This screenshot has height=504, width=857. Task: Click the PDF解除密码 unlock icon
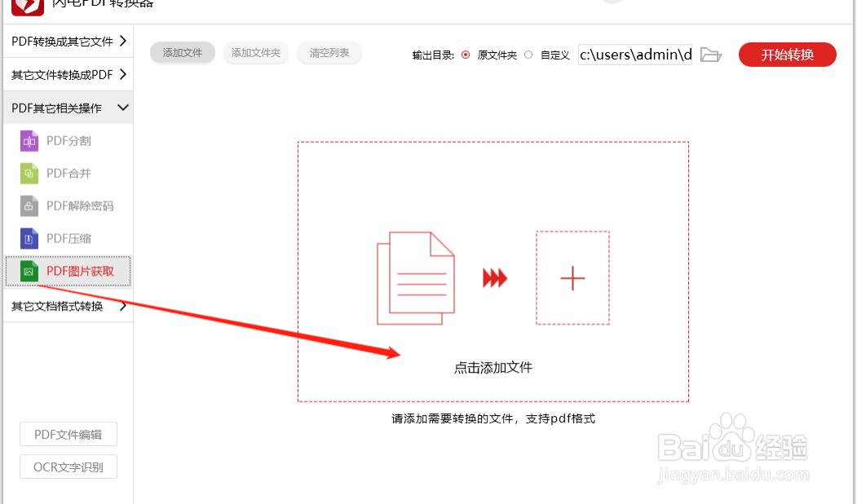tap(29, 206)
